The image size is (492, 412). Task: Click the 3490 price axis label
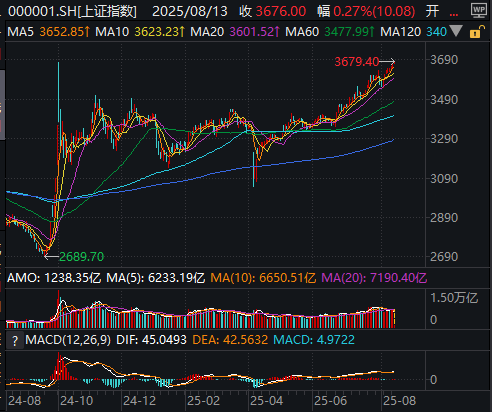pos(444,99)
